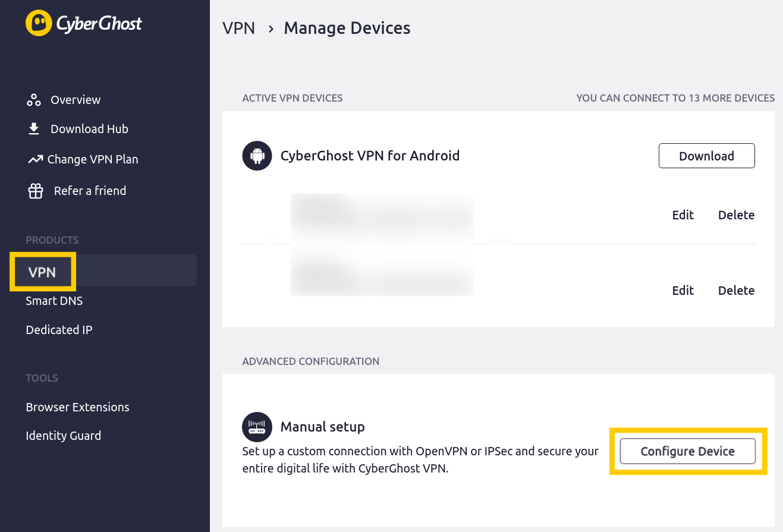Open Smart DNS product page
783x532 pixels.
click(54, 301)
